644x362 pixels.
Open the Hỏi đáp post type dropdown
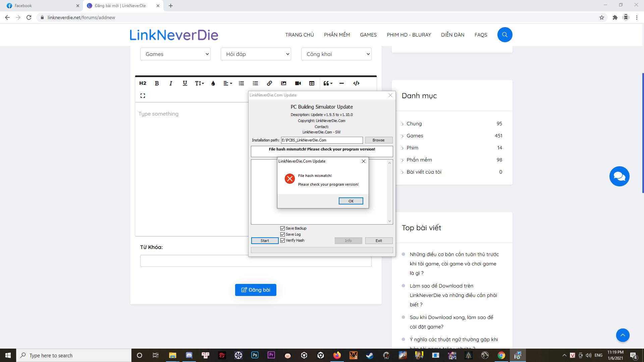pyautogui.click(x=256, y=54)
